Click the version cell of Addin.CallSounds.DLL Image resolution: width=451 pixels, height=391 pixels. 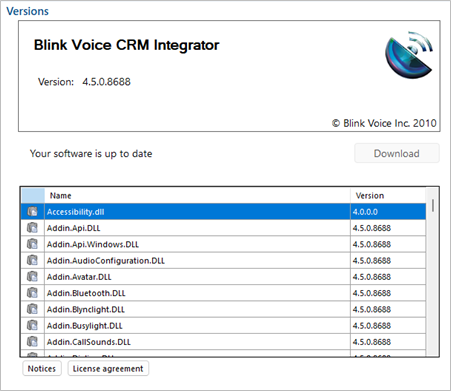[388, 342]
